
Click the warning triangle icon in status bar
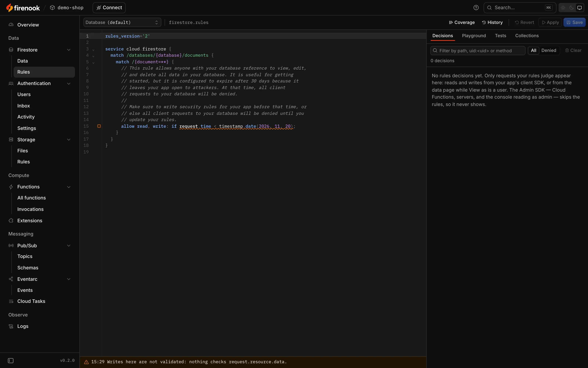[86, 362]
